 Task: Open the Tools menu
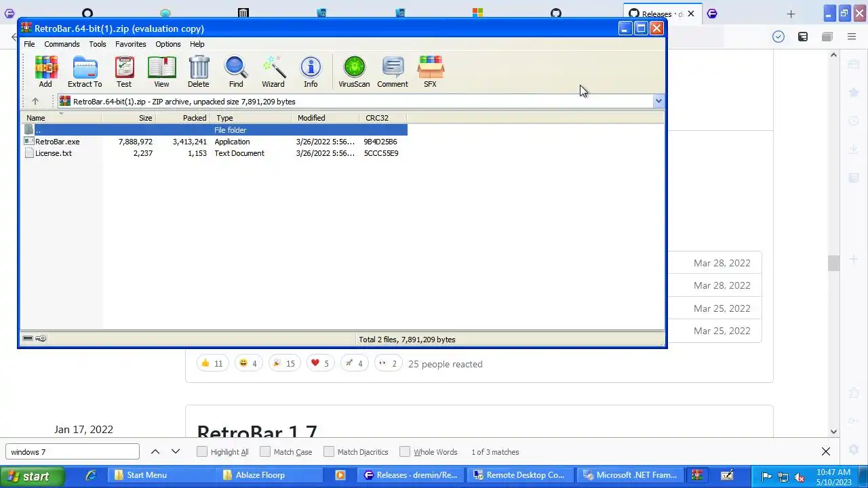click(x=98, y=44)
